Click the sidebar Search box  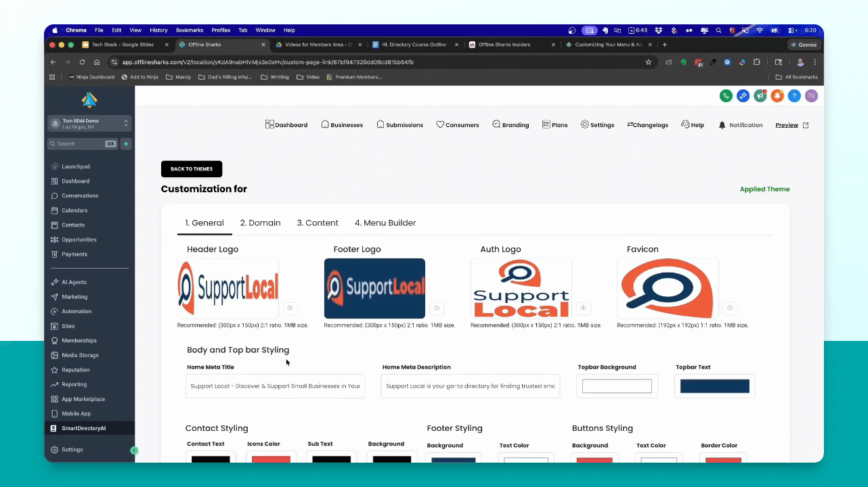tap(83, 143)
